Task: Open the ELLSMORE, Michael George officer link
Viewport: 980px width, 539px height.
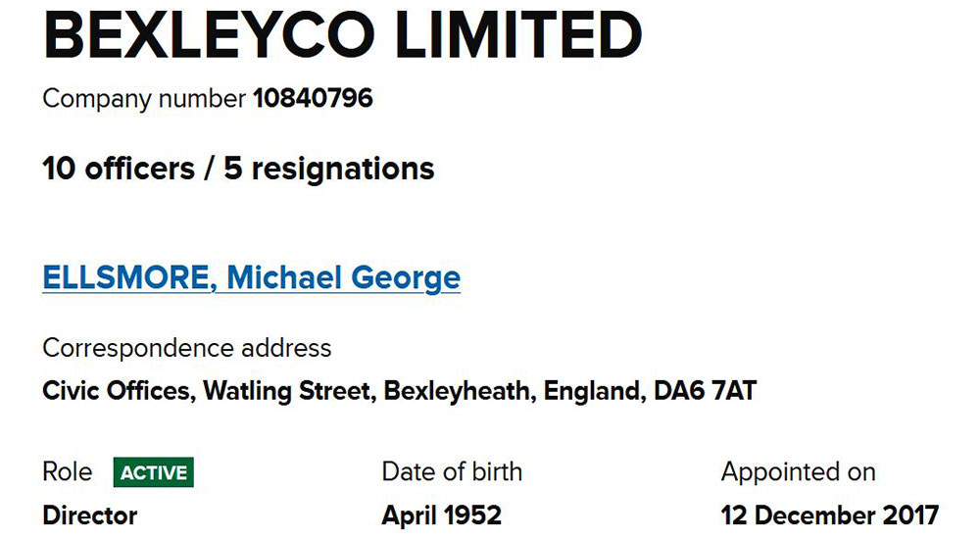Action: coord(251,277)
